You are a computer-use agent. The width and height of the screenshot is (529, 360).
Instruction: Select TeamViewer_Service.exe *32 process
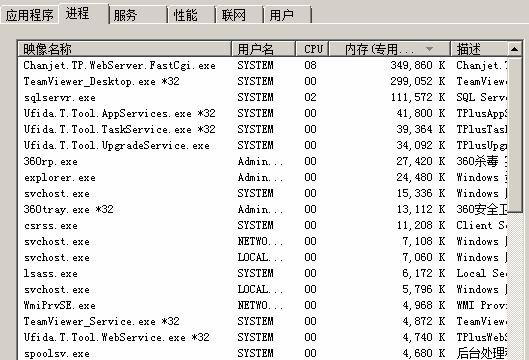262,322
